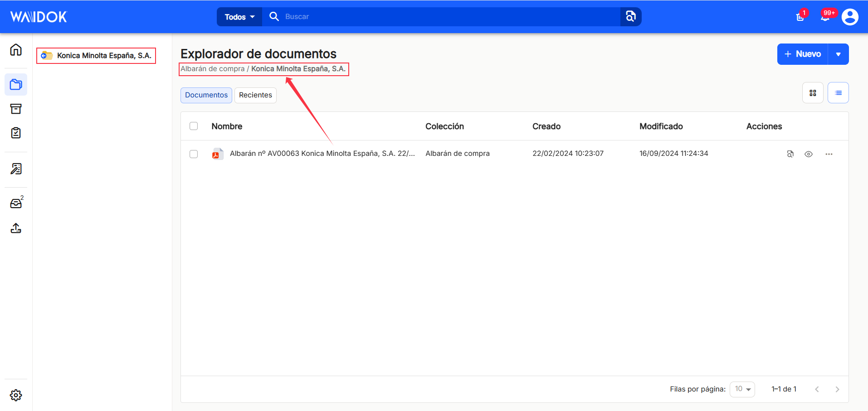Preview the Albarán document with eye icon

point(809,154)
